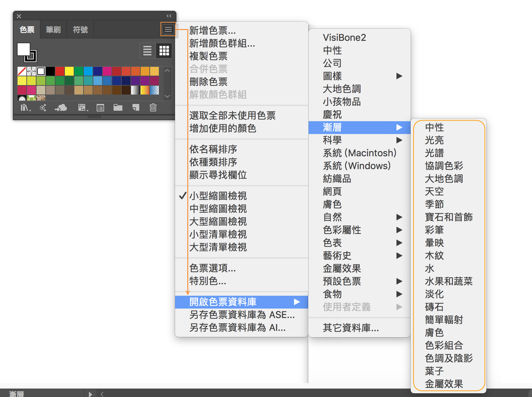The height and width of the screenshot is (397, 532).
Task: Expand the 色表 submenu
Action: [360, 243]
